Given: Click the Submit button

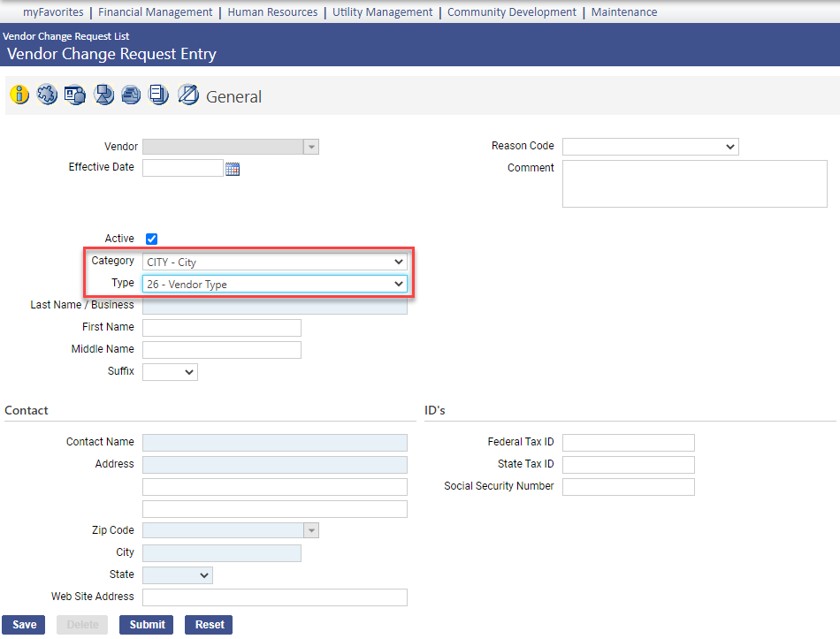Looking at the screenshot, I should (x=147, y=625).
